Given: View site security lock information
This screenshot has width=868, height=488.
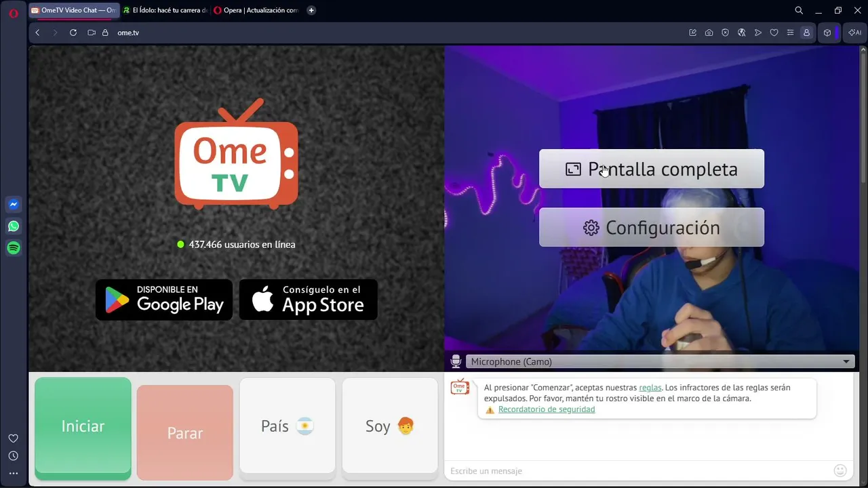Looking at the screenshot, I should click(x=105, y=33).
